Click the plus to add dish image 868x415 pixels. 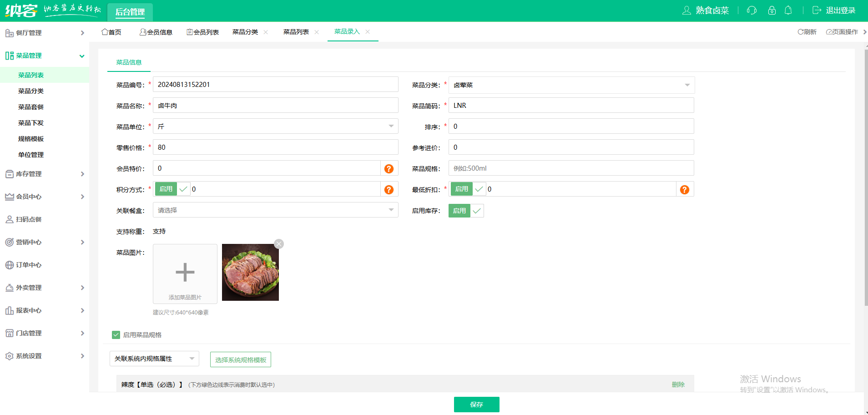(185, 273)
